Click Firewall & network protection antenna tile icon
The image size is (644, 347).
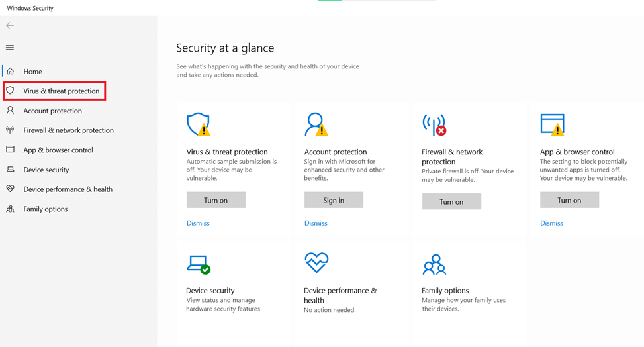pos(434,124)
